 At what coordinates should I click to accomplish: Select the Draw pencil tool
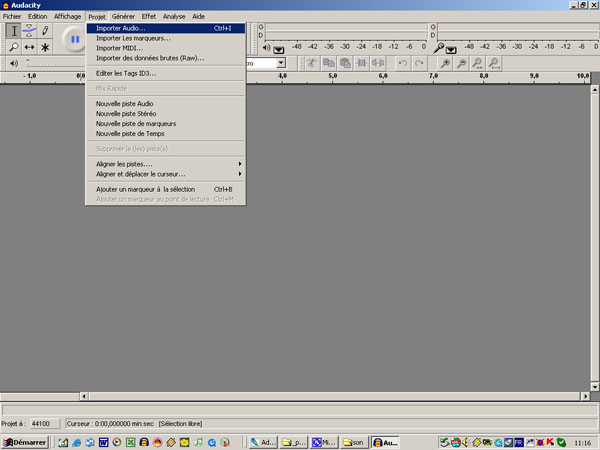pyautogui.click(x=45, y=31)
